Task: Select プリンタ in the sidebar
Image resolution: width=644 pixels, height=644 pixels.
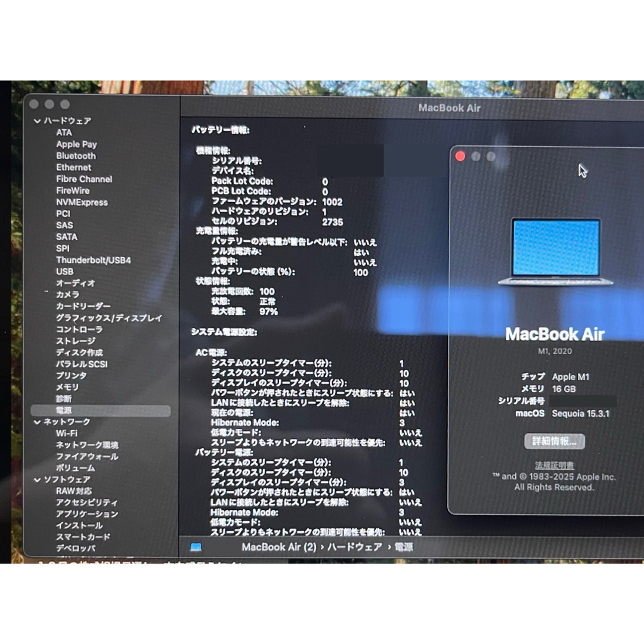Action: [72, 376]
